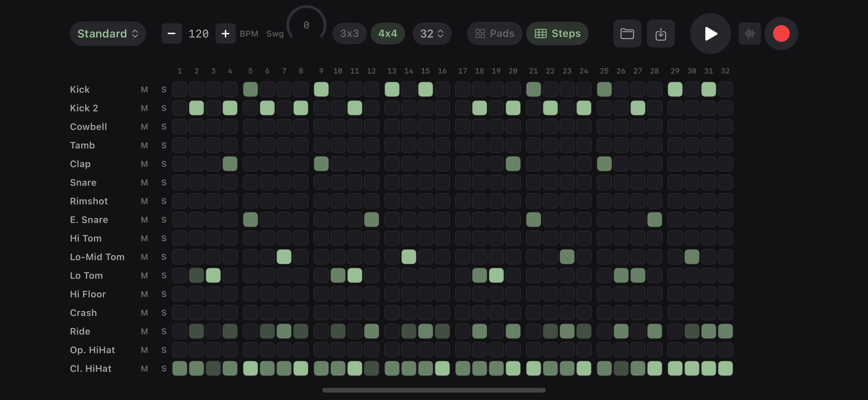The height and width of the screenshot is (400, 868).
Task: Mute the Snare track
Action: point(145,183)
